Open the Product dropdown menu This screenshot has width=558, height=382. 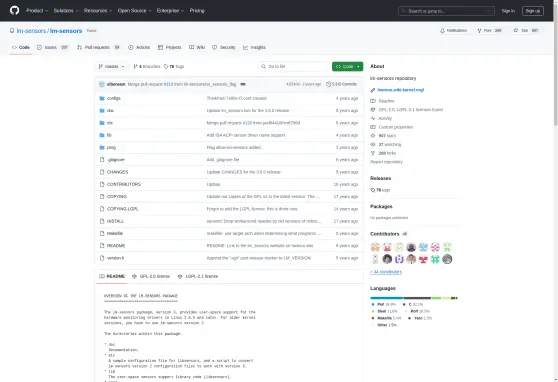37,11
